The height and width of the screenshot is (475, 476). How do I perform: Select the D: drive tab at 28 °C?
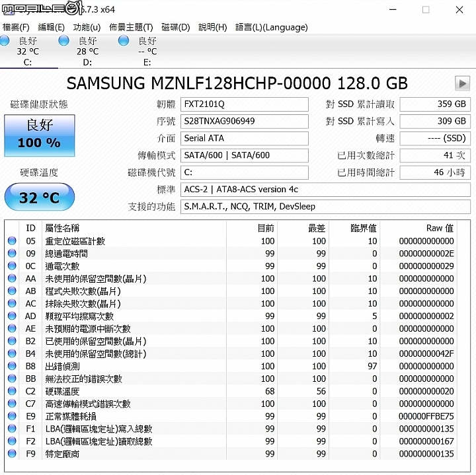pos(88,52)
